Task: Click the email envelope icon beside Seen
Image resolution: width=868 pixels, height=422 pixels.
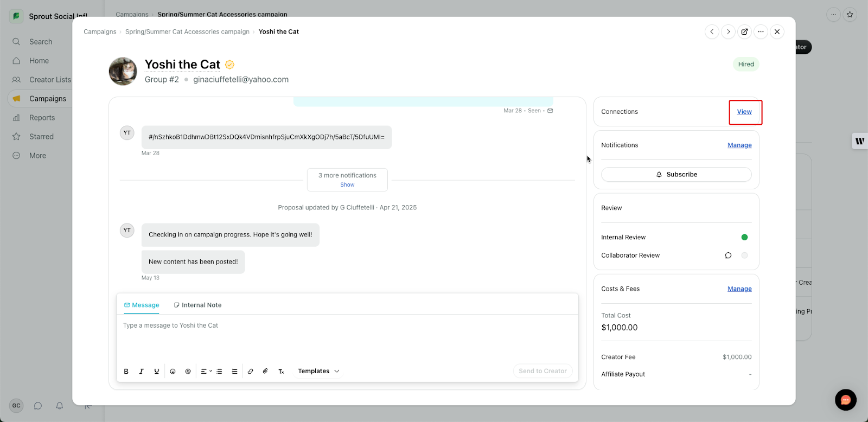Action: pyautogui.click(x=550, y=111)
